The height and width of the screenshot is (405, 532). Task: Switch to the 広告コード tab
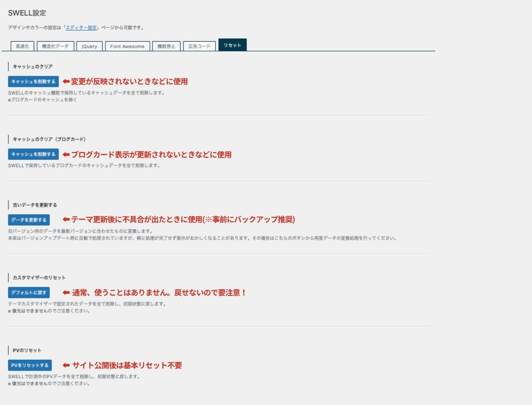[199, 46]
